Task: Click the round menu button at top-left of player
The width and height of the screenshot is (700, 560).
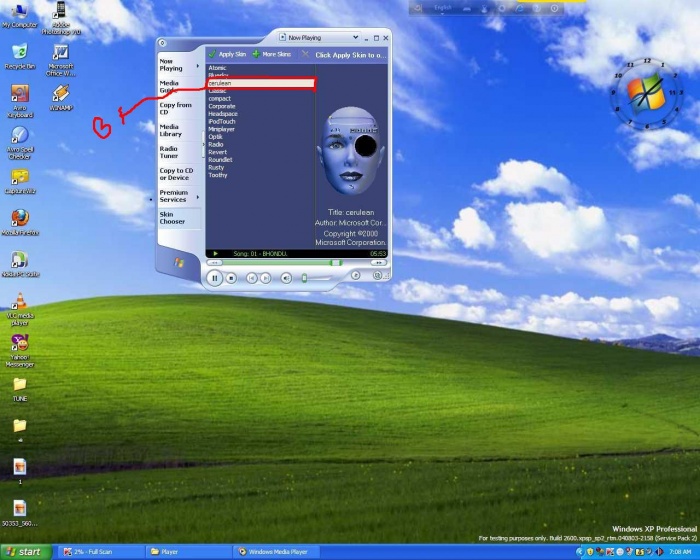Action: [162, 43]
